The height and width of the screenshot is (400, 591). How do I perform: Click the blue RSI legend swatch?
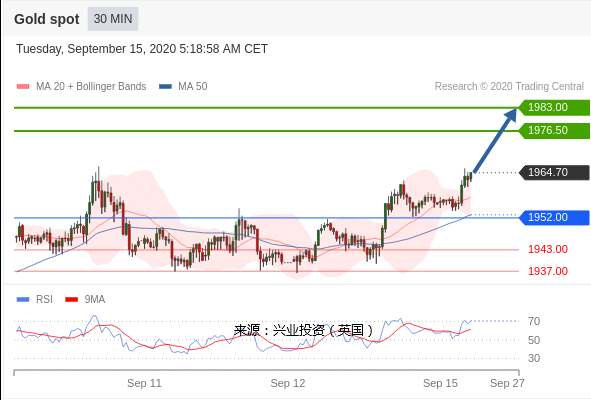click(23, 300)
